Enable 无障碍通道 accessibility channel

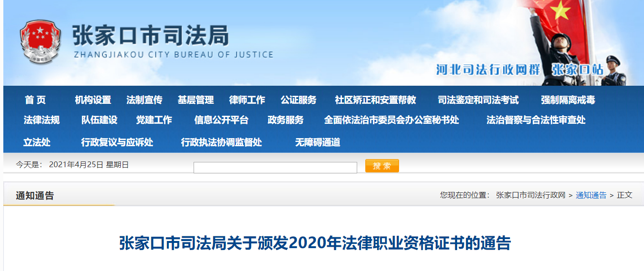[318, 142]
